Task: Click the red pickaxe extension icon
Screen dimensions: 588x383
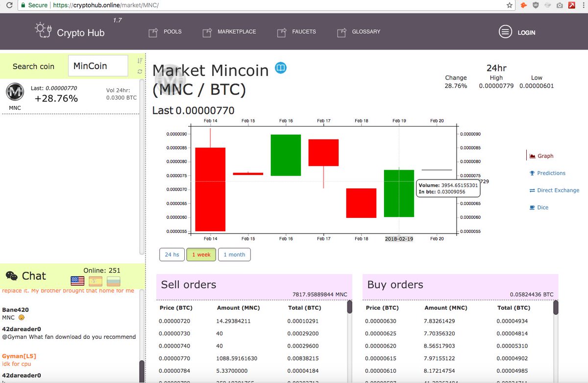Action: tap(571, 5)
